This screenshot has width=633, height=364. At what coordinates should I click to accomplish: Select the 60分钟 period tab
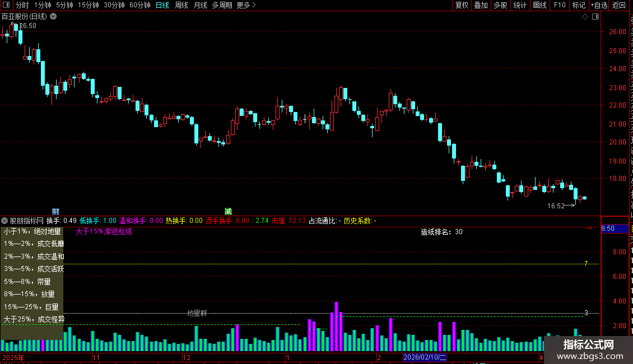pos(139,5)
